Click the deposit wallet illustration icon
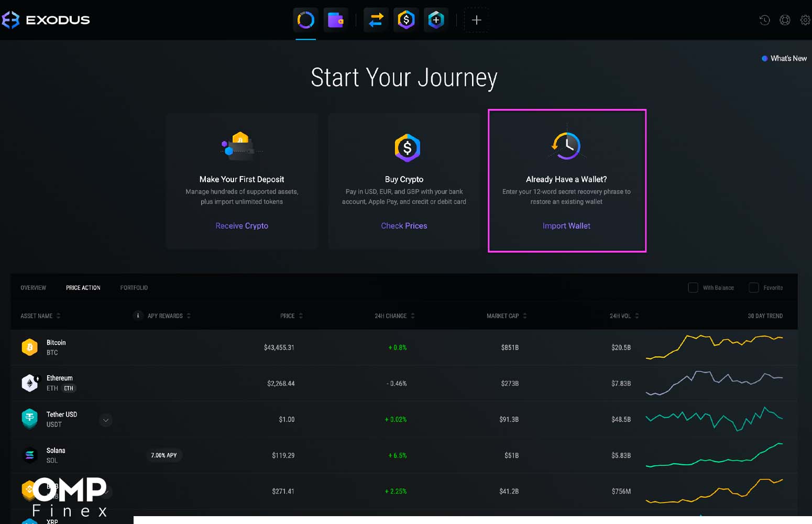Screen dimensions: 812x524 pyautogui.click(x=241, y=146)
